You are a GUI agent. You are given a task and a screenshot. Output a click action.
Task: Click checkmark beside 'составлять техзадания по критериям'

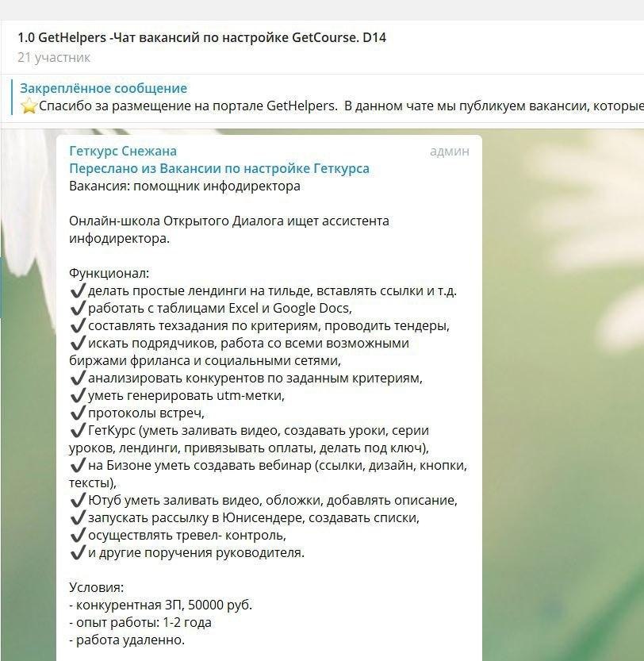point(78,325)
